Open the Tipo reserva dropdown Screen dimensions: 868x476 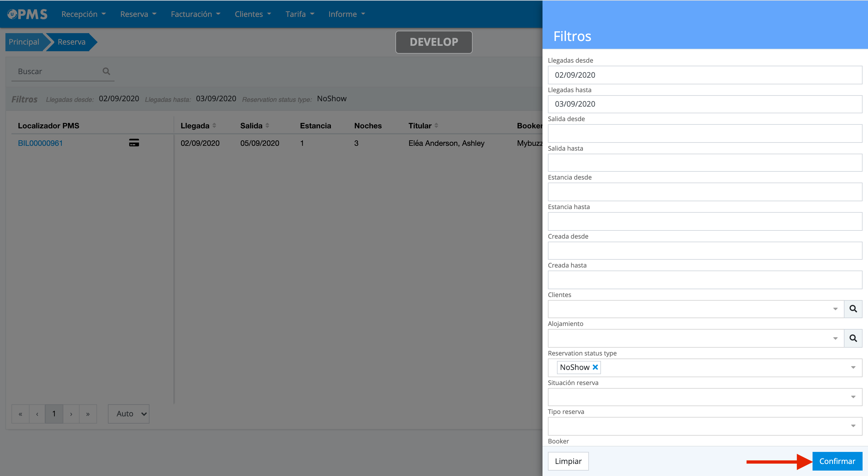pos(853,426)
